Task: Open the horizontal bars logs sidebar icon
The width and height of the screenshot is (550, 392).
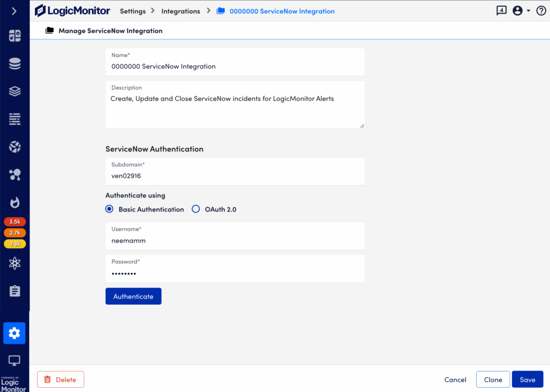Action: point(15,119)
